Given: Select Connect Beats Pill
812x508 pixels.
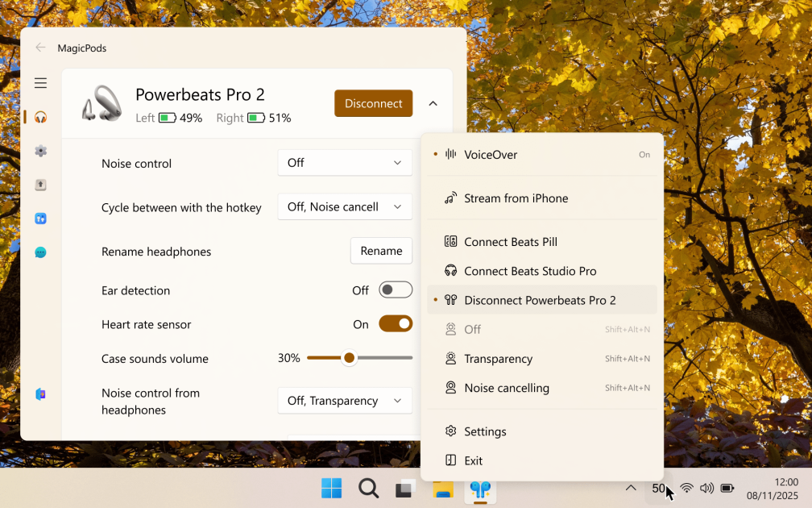Looking at the screenshot, I should tap(541, 242).
